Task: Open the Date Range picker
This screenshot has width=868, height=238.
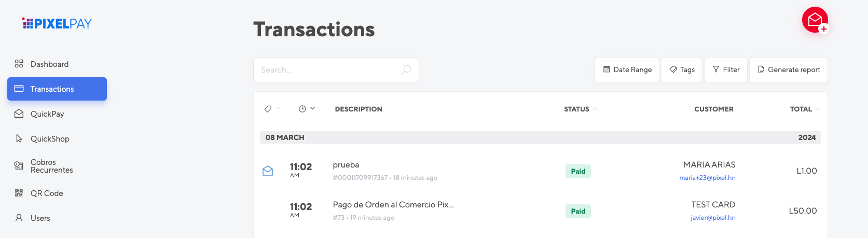Action: (627, 69)
